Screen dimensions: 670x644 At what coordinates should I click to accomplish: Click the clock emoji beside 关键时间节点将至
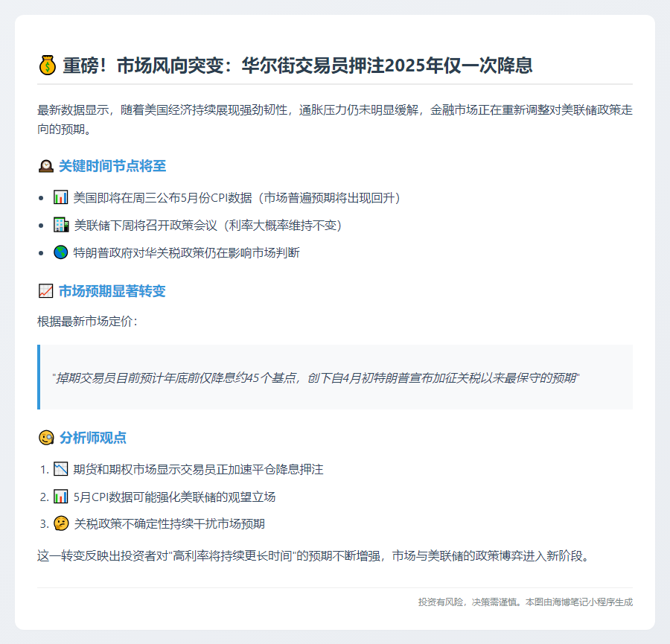tap(45, 166)
